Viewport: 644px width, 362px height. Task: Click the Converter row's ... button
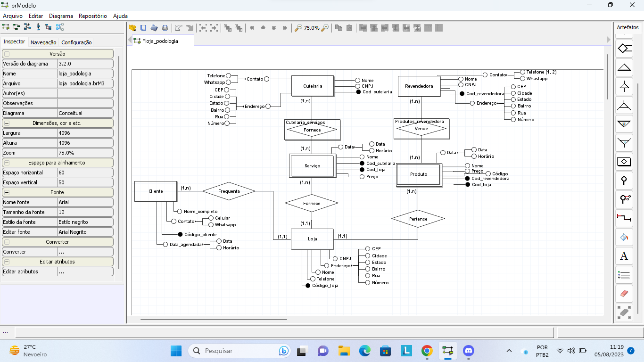pos(85,252)
